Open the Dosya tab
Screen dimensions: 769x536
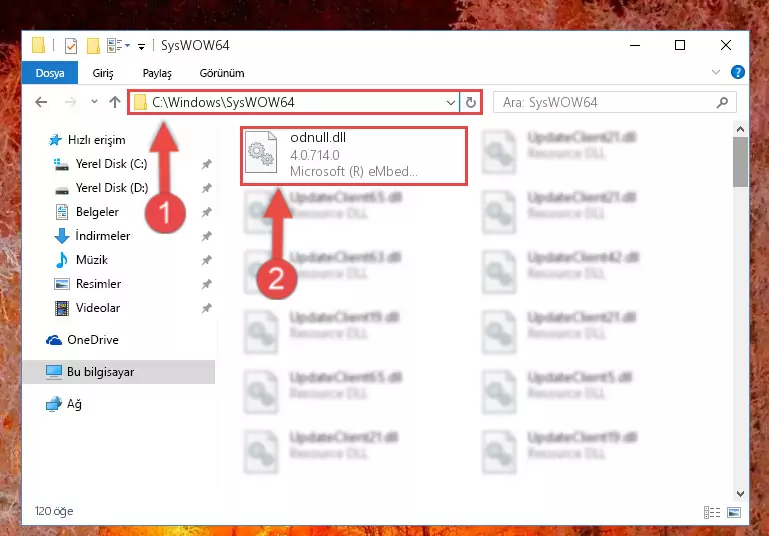coord(50,73)
